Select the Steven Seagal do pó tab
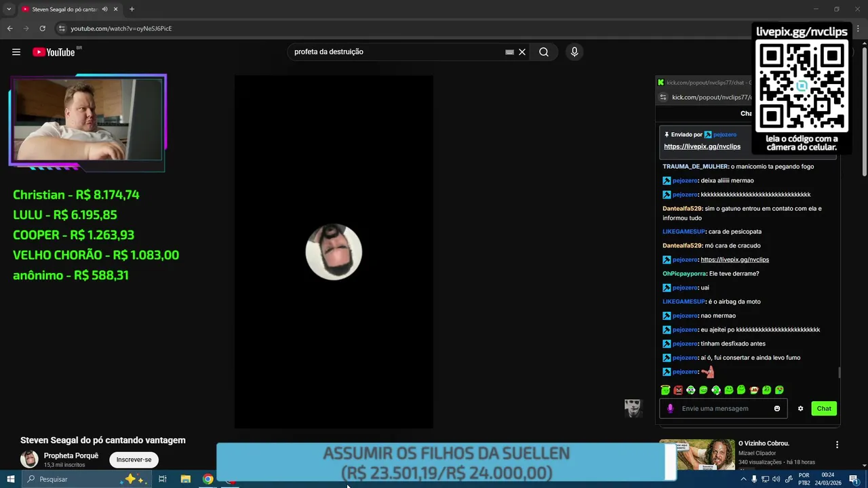Screen dimensions: 868x488 tap(64, 9)
